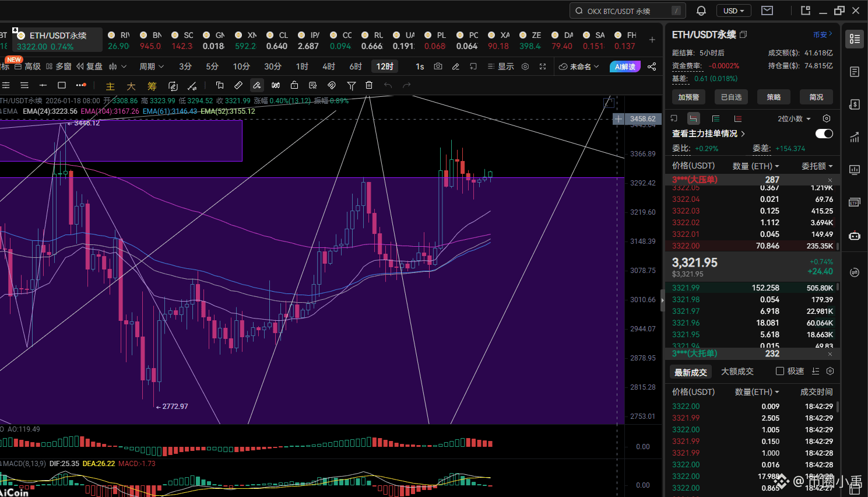868x497 pixels.
Task: Switch to the 3分 timeframe
Action: (x=185, y=66)
